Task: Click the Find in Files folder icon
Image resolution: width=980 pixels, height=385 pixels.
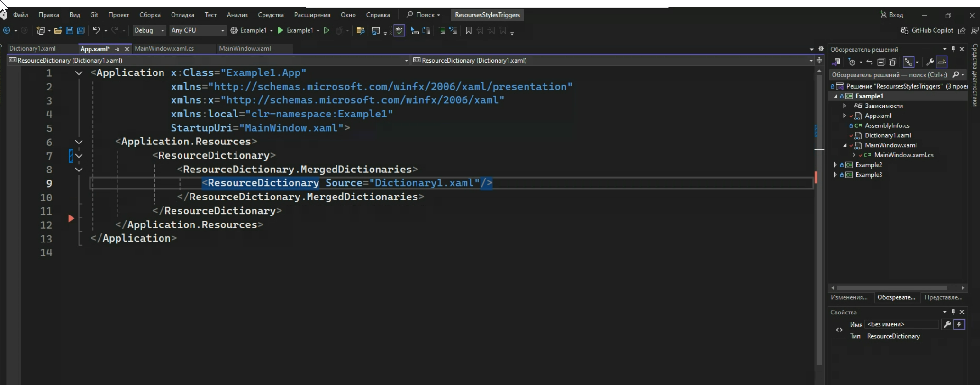Action: pos(360,30)
